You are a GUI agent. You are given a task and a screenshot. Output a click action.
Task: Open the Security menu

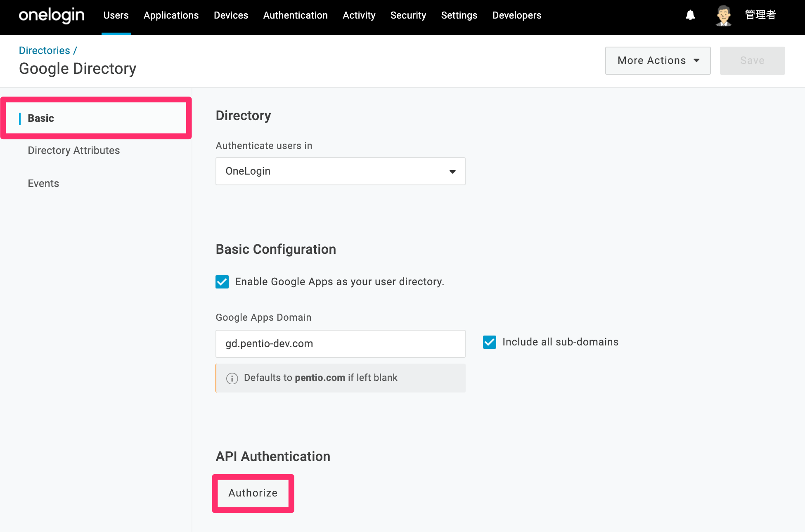[408, 15]
